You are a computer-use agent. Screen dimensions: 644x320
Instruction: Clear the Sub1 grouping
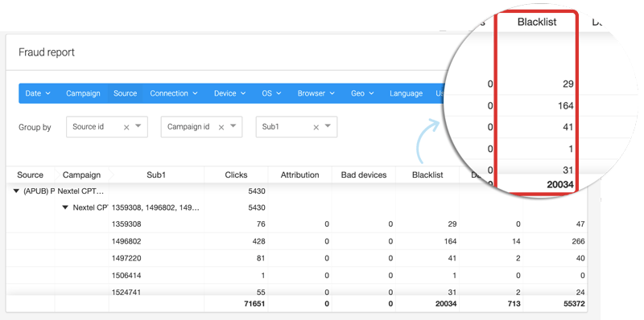(x=316, y=127)
